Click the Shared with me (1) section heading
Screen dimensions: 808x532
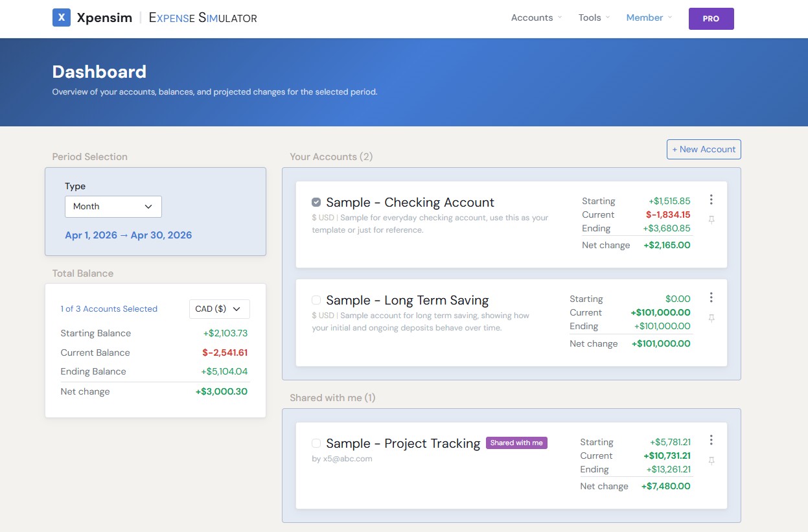[x=332, y=398]
